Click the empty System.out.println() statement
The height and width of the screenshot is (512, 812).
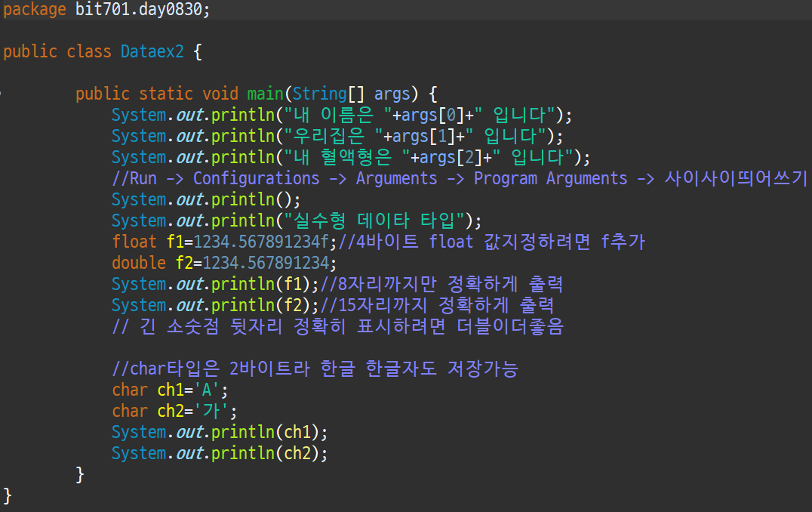[205, 199]
